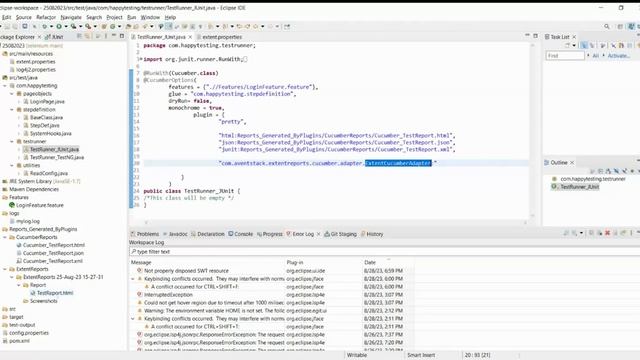The image size is (640, 360).
Task: Maximize the editor area
Action: [x=536, y=36]
